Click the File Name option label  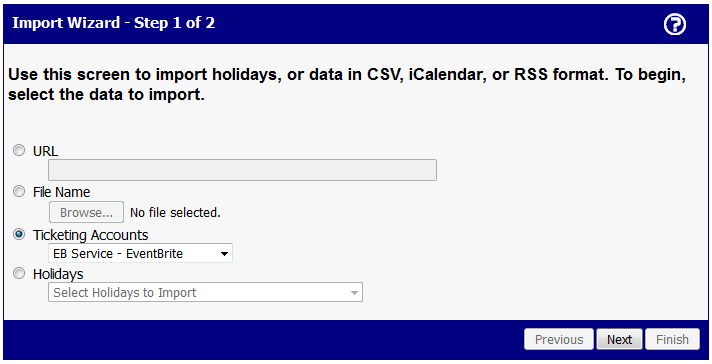pyautogui.click(x=61, y=192)
